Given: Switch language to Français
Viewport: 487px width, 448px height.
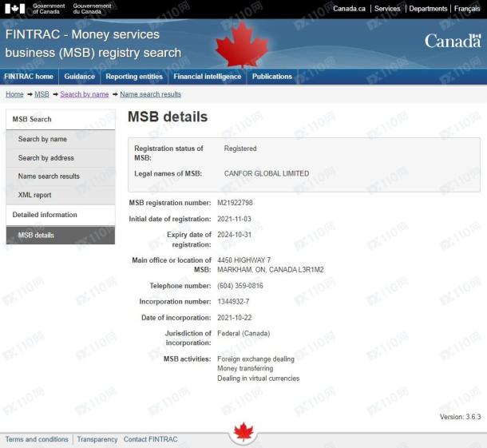Looking at the screenshot, I should click(x=467, y=9).
